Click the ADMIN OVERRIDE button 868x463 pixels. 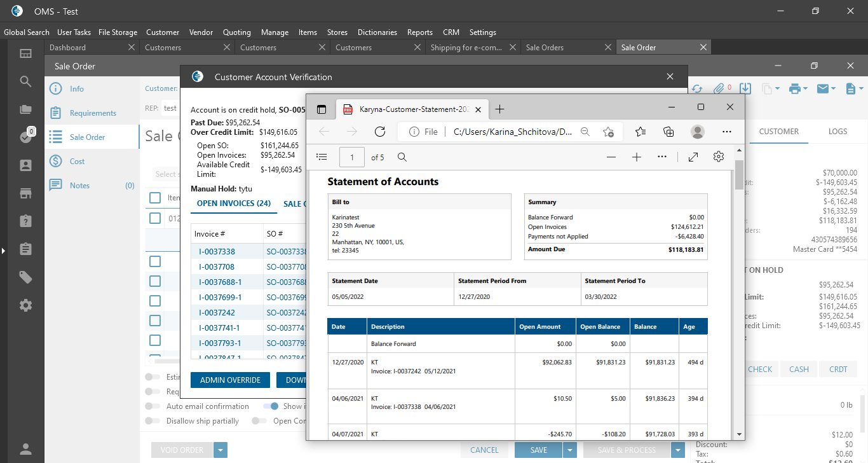230,380
